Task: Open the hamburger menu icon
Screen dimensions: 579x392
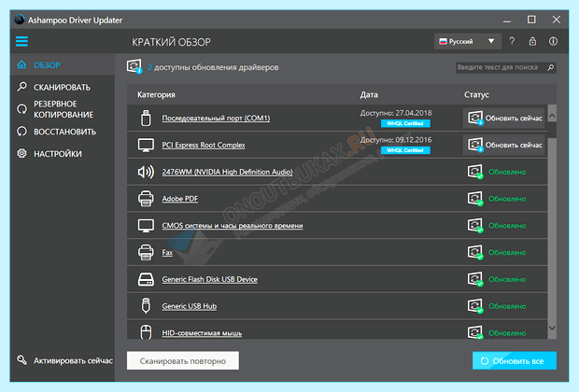Action: pos(21,41)
